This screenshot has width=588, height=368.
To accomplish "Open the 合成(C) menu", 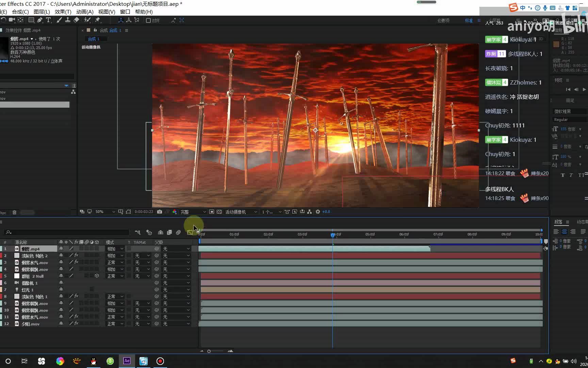I will pyautogui.click(x=20, y=12).
